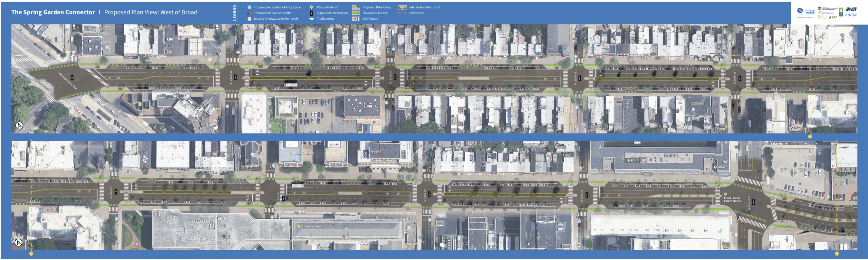The image size is (868, 260).
Task: Click the ADA Ramps legend thumbnail
Action: (356, 19)
